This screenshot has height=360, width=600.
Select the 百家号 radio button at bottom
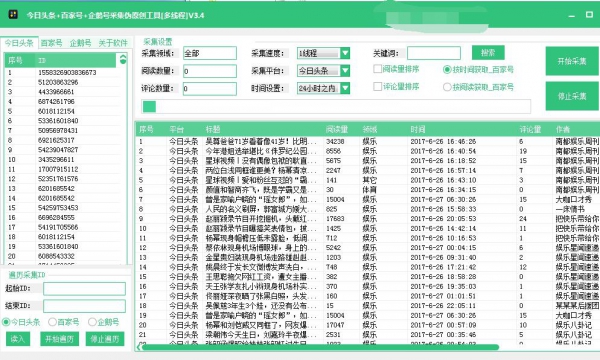tap(52, 322)
